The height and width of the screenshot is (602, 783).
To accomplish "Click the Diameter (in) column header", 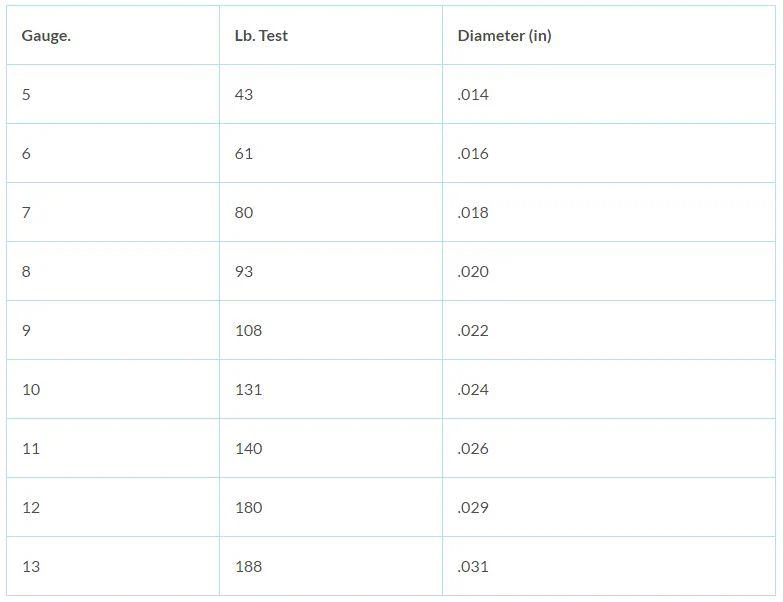I will coord(504,36).
